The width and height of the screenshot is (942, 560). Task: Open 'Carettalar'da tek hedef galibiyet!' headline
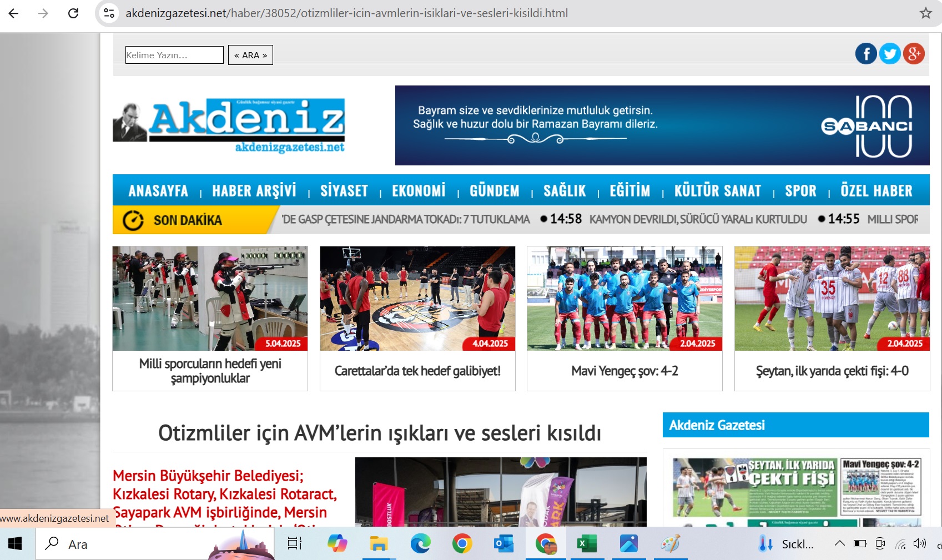417,371
